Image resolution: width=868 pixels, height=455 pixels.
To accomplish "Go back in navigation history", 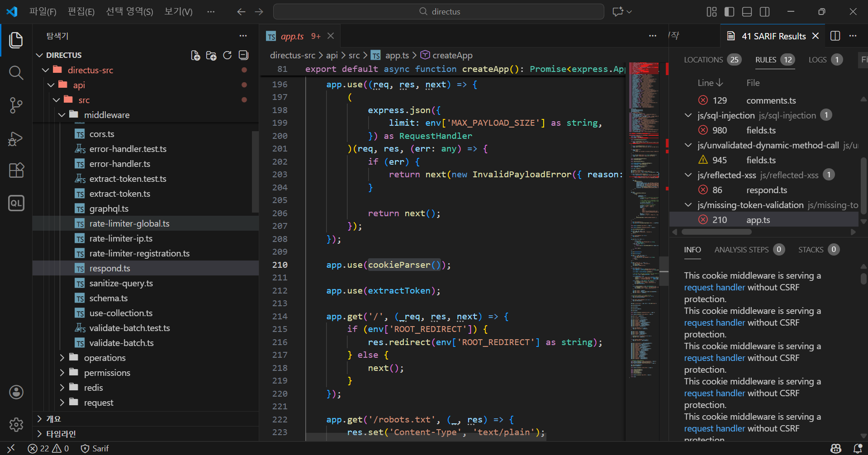I will coord(242,12).
